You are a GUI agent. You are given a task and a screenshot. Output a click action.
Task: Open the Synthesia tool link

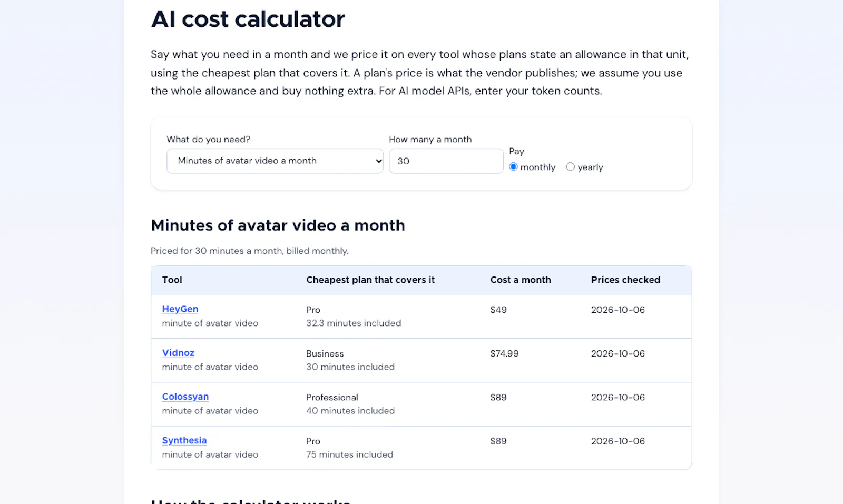184,440
